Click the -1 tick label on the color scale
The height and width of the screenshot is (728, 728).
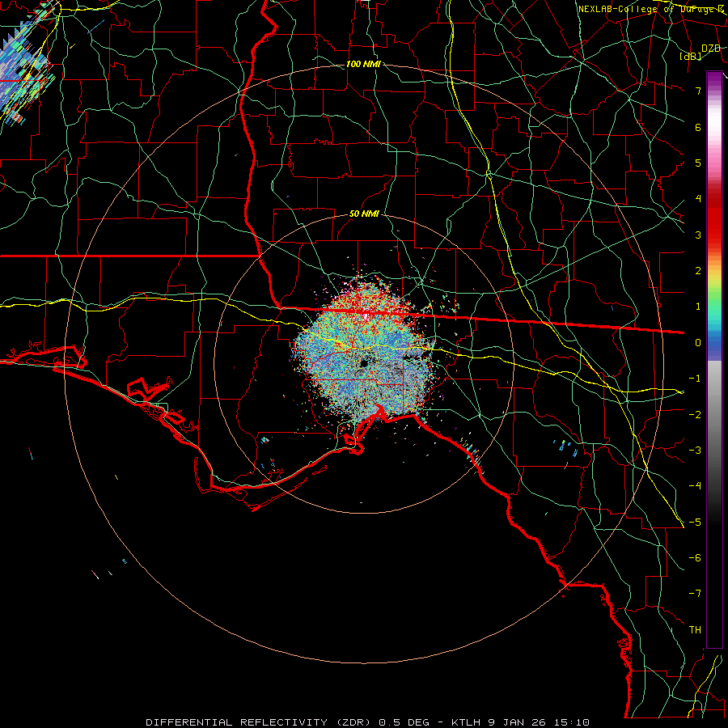pyautogui.click(x=695, y=379)
